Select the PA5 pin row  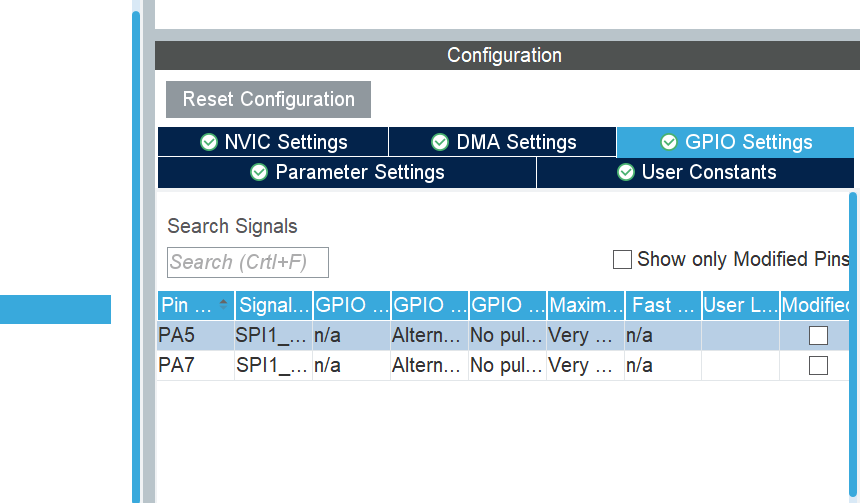point(503,336)
